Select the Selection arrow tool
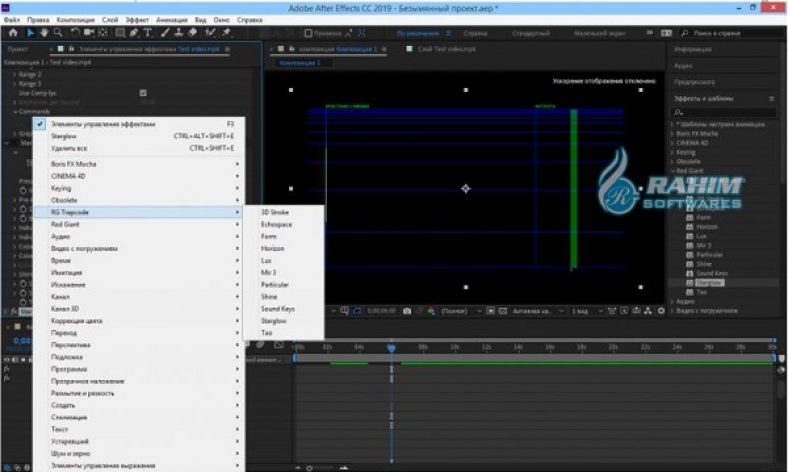 [30, 32]
